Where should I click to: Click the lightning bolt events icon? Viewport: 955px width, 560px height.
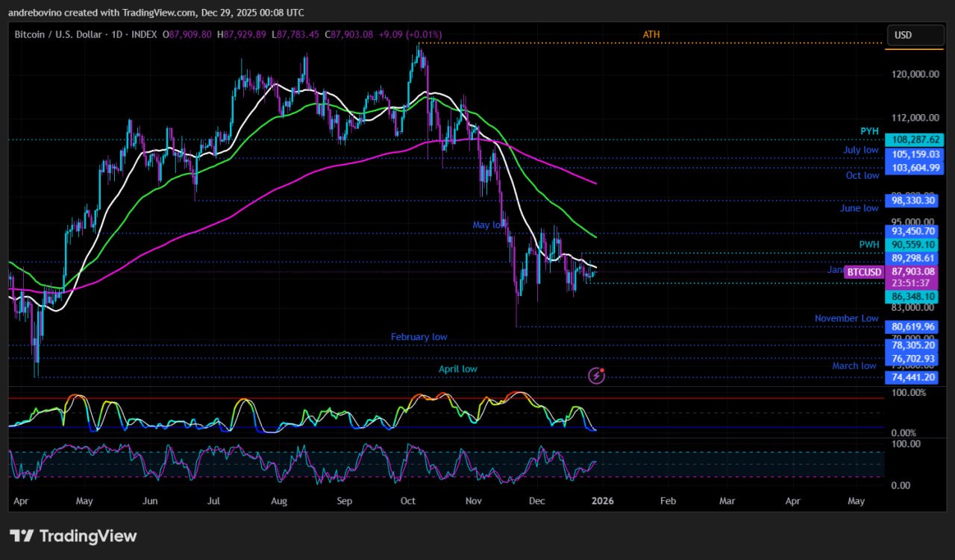click(x=596, y=375)
